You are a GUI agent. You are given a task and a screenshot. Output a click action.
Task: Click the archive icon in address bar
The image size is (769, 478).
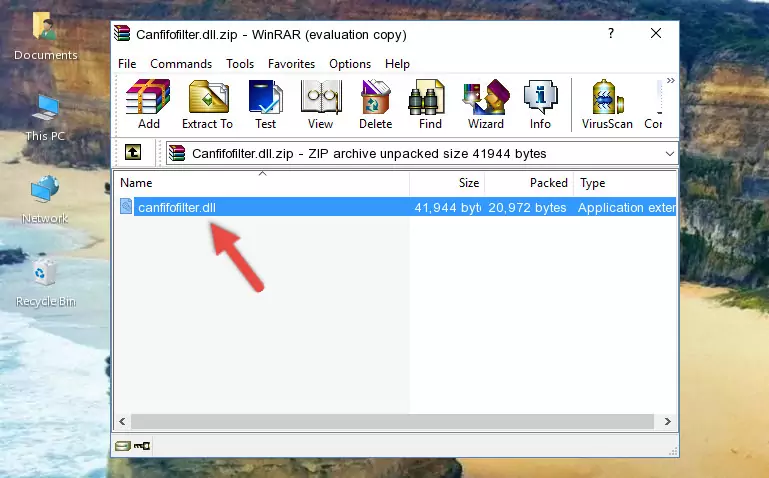177,153
